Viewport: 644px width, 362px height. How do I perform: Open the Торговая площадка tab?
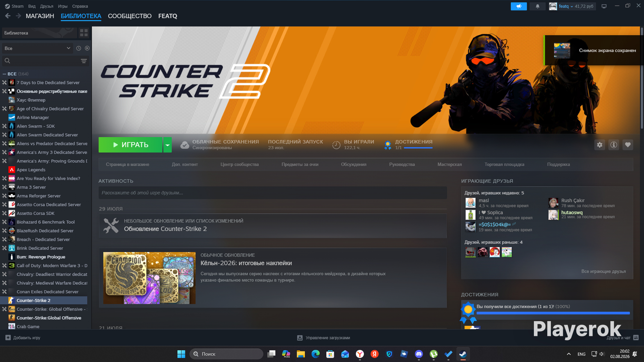point(504,164)
